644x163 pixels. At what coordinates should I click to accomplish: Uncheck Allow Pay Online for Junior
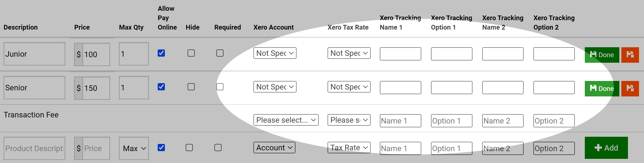(x=161, y=53)
